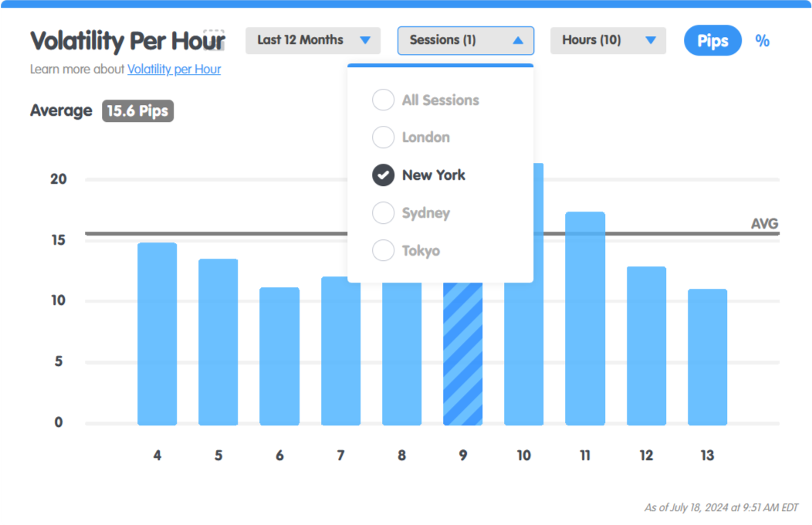Click the AVG line label
Viewport: 812px width, 525px height.
(x=764, y=224)
